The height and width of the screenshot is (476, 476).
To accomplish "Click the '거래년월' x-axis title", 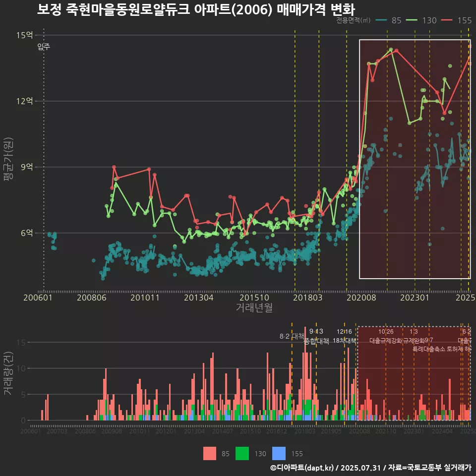I will [254, 307].
